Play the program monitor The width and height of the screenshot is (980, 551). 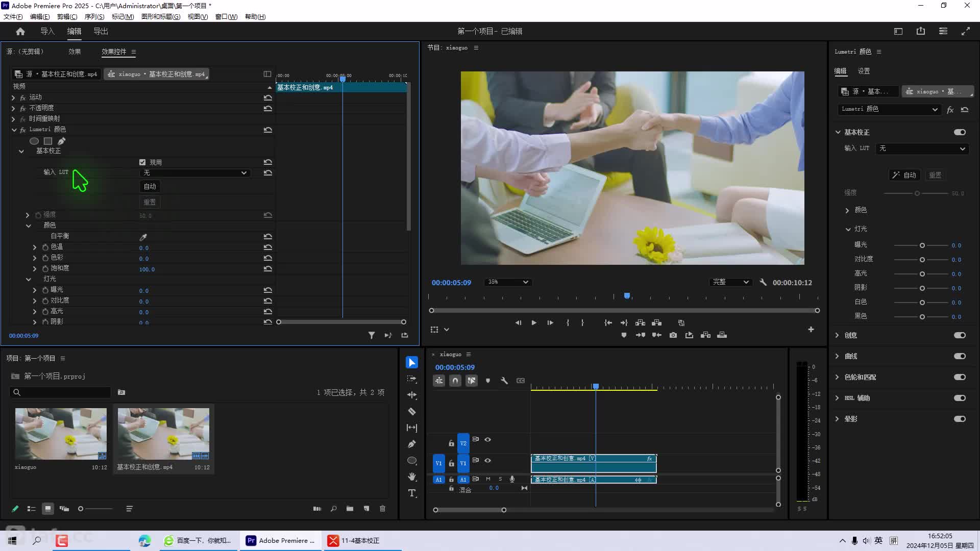[534, 323]
